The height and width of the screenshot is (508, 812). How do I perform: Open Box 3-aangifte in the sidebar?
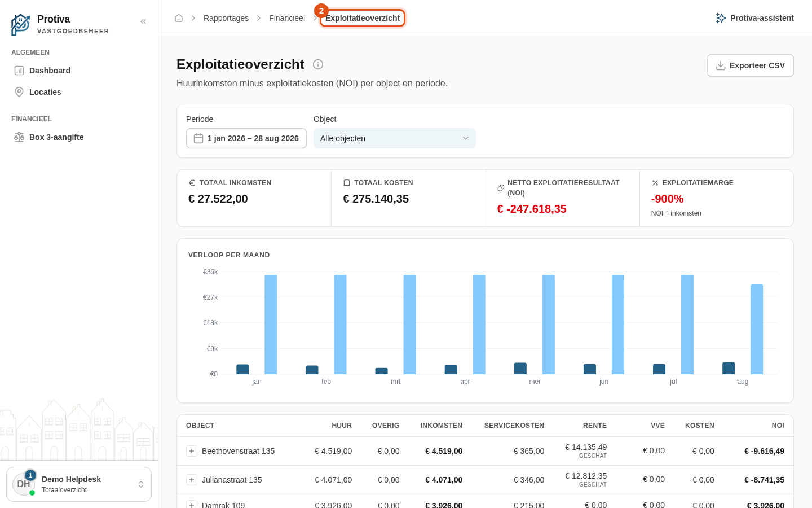(x=79, y=137)
